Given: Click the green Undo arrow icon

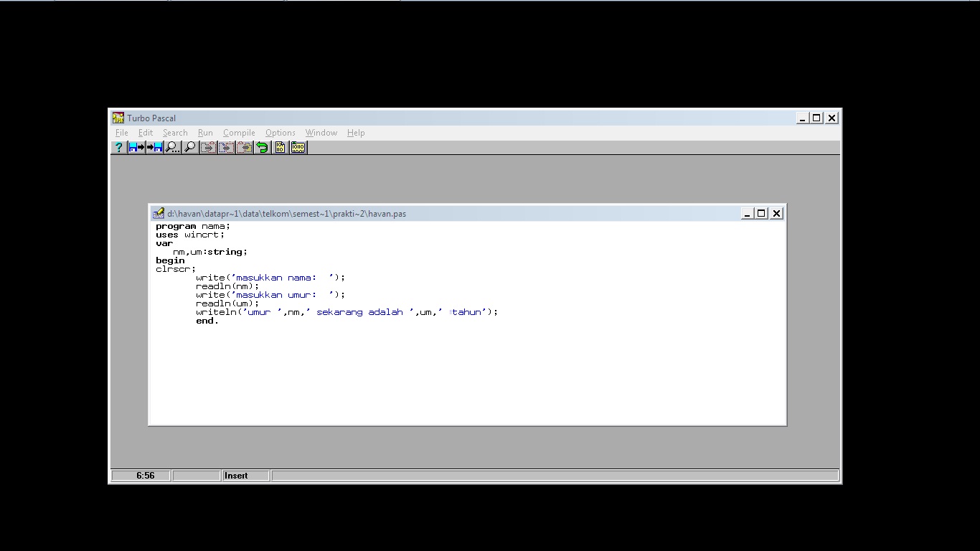Looking at the screenshot, I should tap(262, 147).
